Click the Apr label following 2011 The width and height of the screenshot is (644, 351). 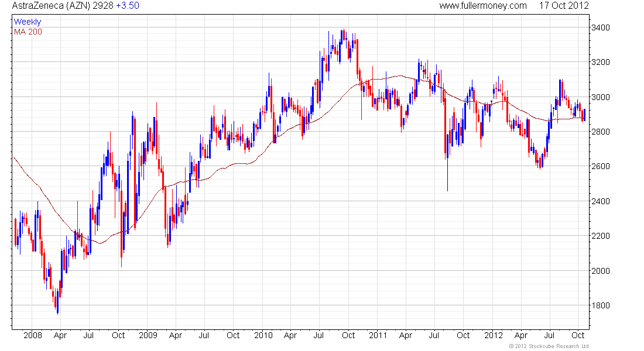(406, 335)
